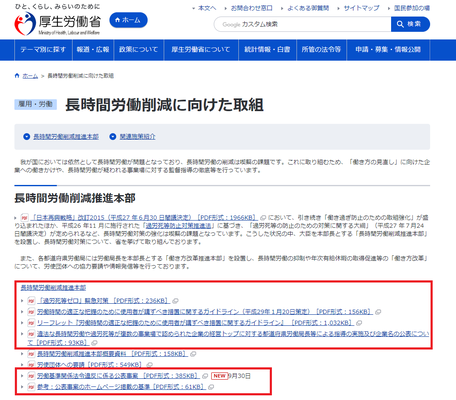Image resolution: width=456 pixels, height=400 pixels.
Task: Open the 国民参加の場 link
Action: coord(412,8)
